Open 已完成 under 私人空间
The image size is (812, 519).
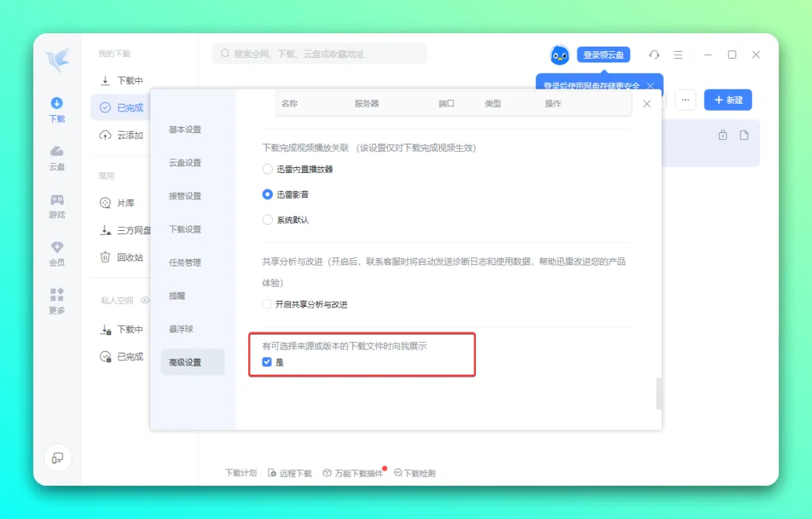pyautogui.click(x=120, y=357)
